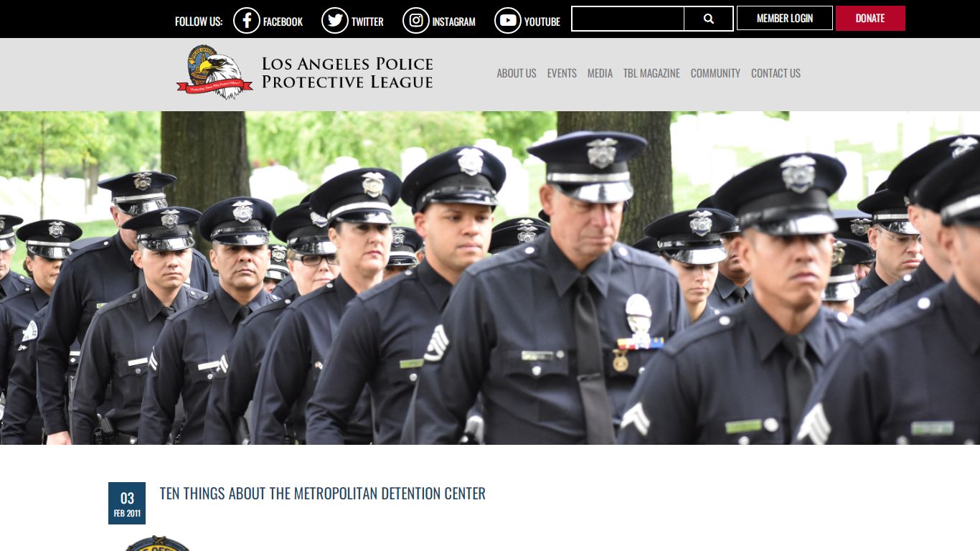Click the Instagram text link
This screenshot has width=980, height=551.
coord(453,22)
